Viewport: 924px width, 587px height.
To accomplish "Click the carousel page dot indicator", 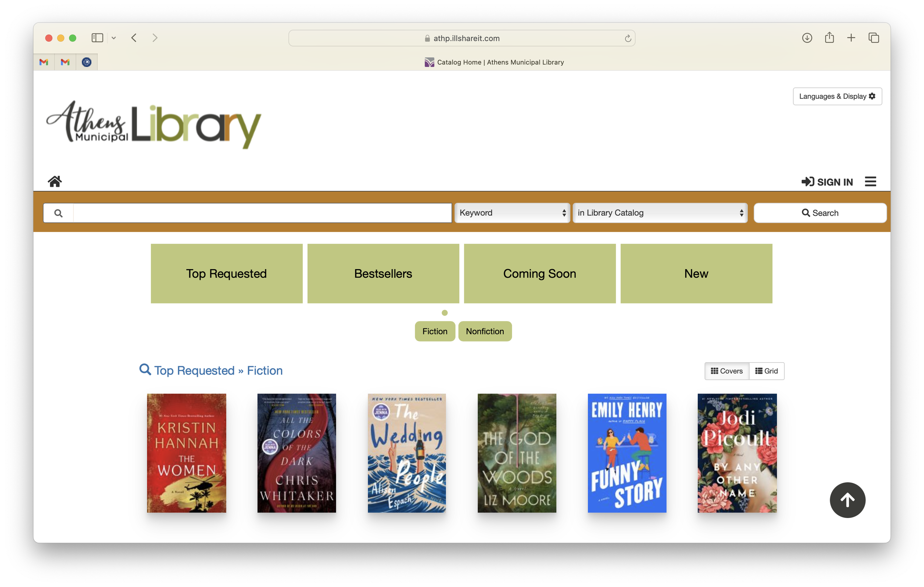I will coord(444,313).
